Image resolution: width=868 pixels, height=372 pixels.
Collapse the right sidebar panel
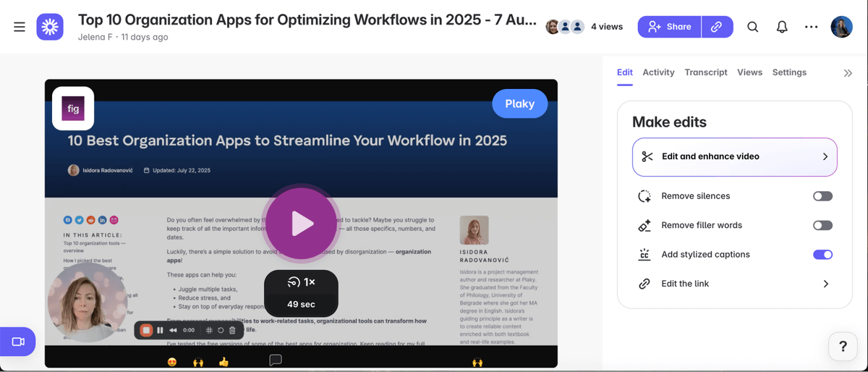tap(848, 73)
